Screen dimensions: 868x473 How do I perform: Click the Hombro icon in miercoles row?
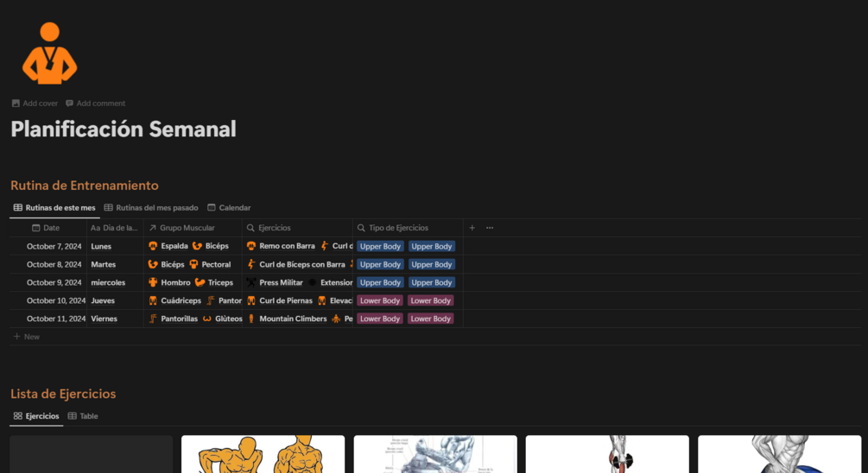153,283
